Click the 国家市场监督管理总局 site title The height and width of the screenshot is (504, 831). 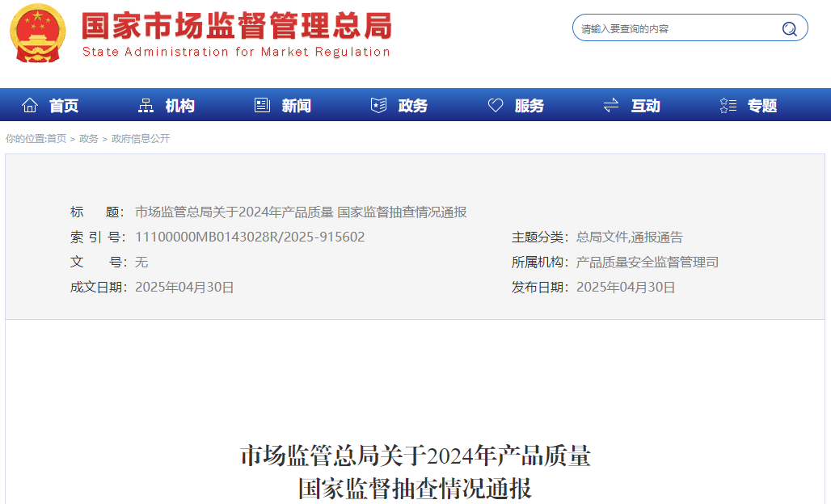[236, 26]
